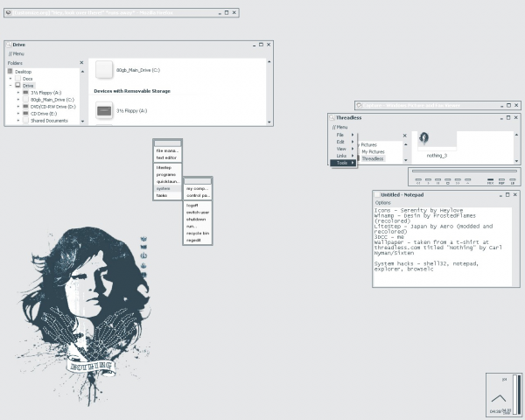Open the nothing_3 thumbnail image
Screen dimensions: 525x420
tap(437, 141)
